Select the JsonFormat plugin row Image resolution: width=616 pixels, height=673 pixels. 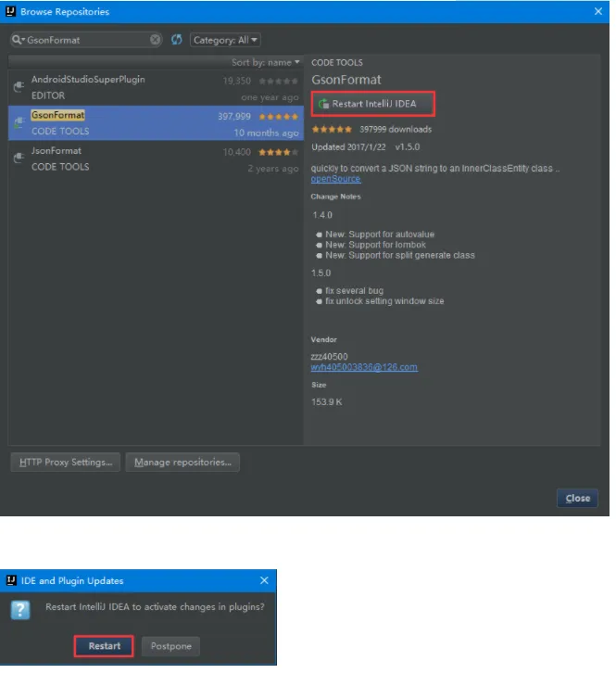[156, 159]
